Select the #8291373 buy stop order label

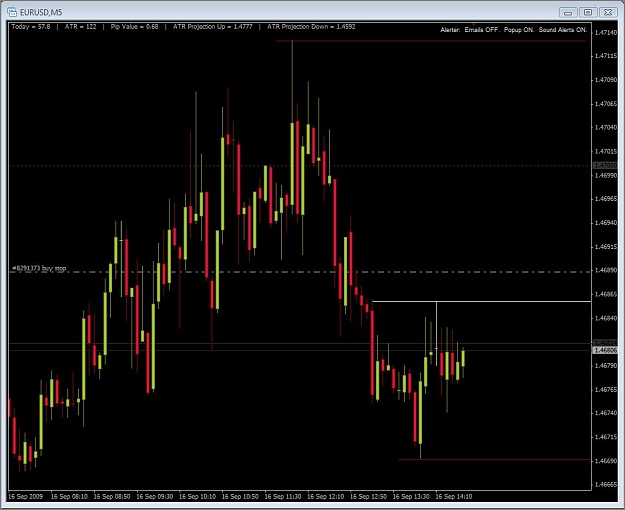click(x=39, y=268)
